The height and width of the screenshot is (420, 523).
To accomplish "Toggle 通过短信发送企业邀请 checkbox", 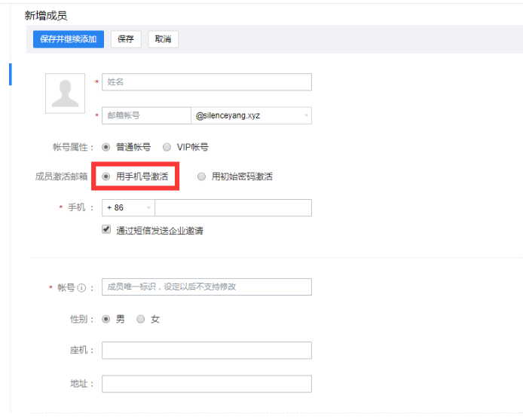I will pos(106,230).
